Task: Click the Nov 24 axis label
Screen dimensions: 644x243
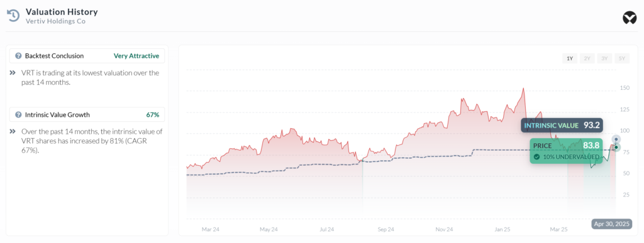Action: 444,229
